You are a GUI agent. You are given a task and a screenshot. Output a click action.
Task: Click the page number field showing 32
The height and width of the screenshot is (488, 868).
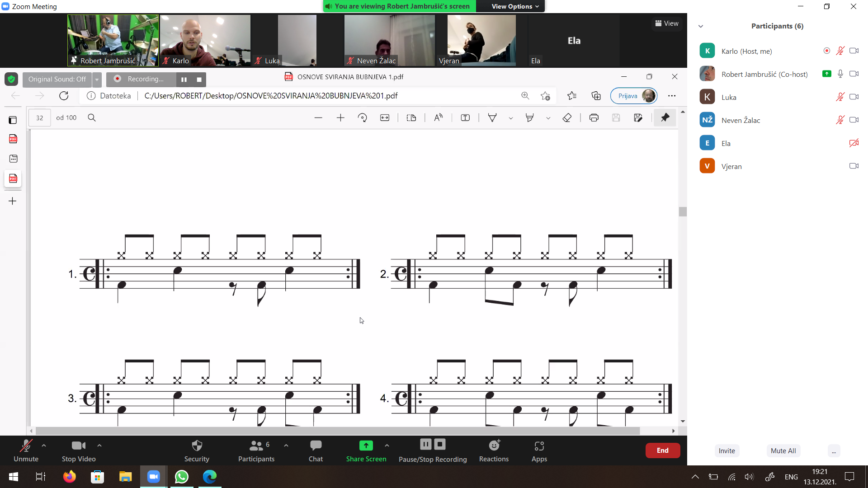click(x=40, y=118)
